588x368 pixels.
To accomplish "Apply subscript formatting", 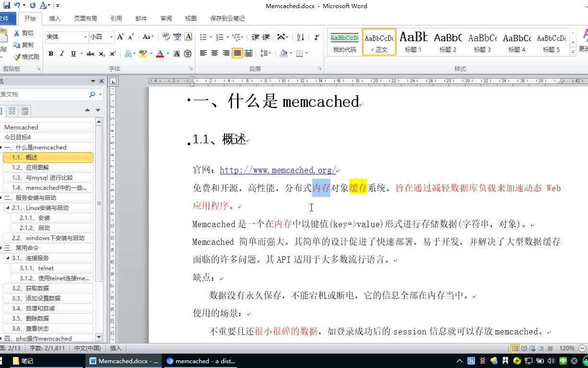I will (x=102, y=54).
